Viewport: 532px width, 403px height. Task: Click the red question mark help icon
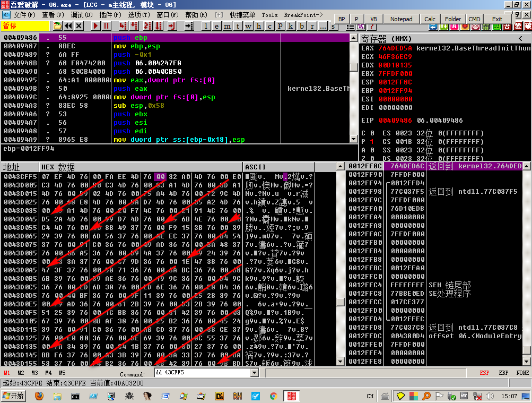click(x=372, y=27)
